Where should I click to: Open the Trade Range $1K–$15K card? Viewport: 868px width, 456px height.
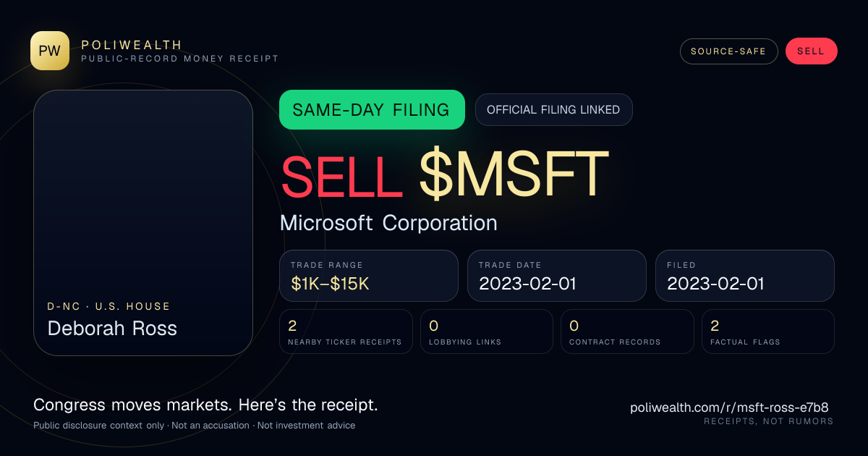click(369, 276)
